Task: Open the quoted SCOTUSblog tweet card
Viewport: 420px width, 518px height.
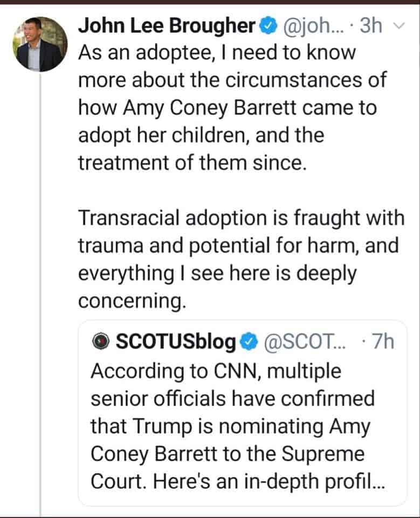Action: [243, 413]
